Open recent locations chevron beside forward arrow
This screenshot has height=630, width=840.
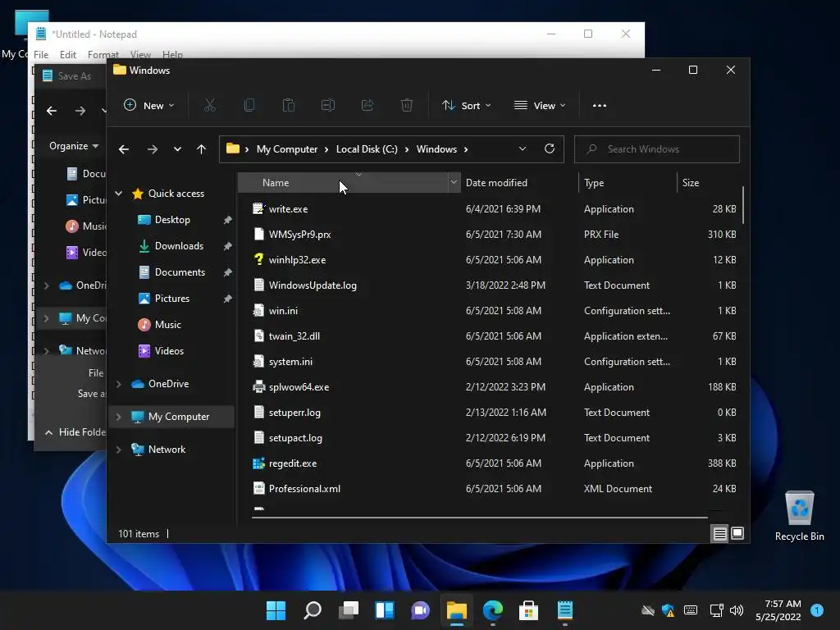(177, 149)
